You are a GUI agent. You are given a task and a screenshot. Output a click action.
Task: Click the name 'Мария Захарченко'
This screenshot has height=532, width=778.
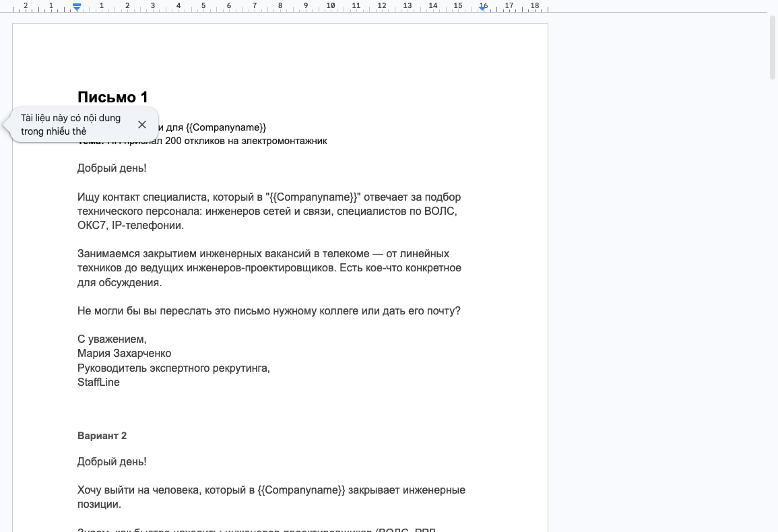pyautogui.click(x=124, y=354)
